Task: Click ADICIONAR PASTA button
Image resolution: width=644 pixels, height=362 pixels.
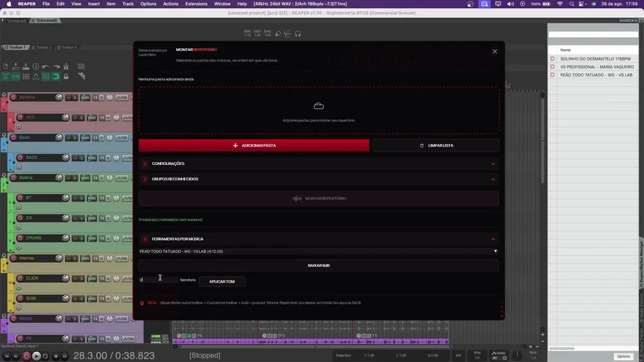Action: pos(254,145)
